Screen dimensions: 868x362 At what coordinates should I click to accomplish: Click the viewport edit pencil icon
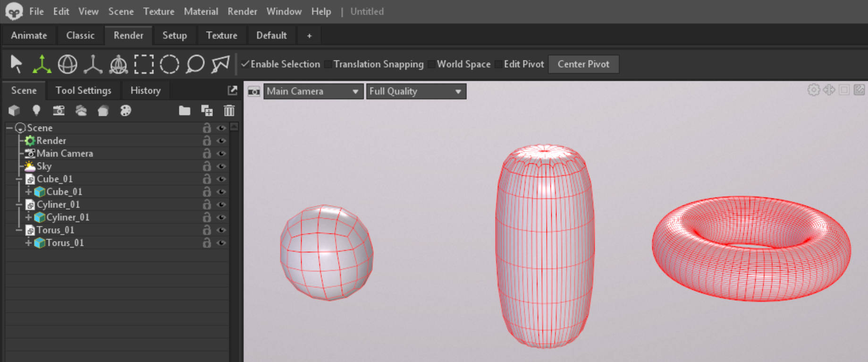860,90
